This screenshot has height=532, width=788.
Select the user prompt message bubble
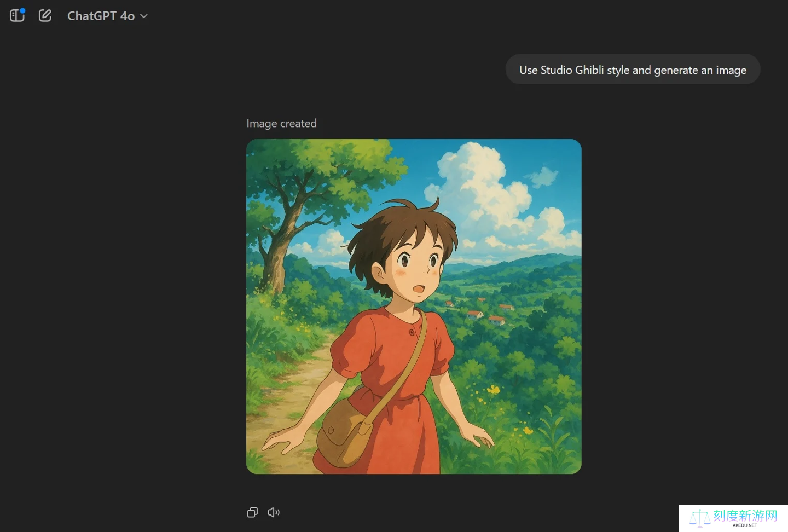tap(633, 70)
